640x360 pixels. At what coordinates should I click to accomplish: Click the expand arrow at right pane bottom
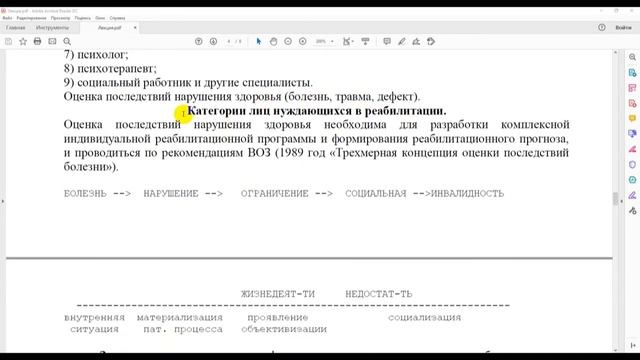coord(633,345)
